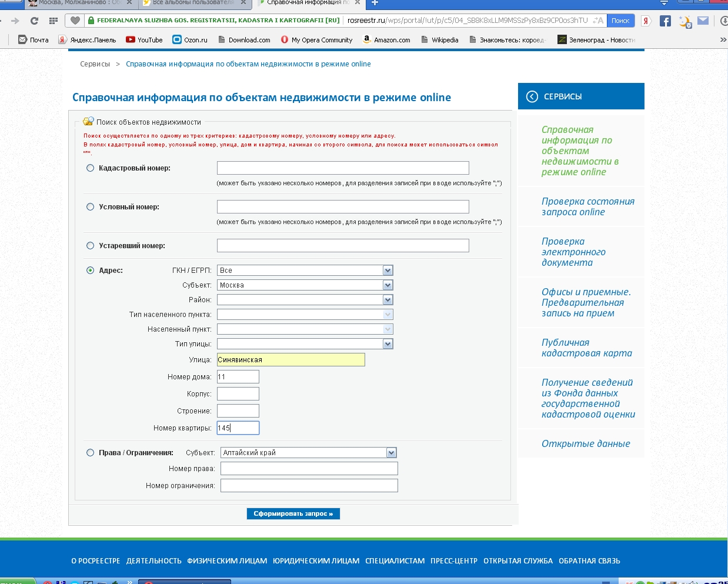This screenshot has height=584, width=728.
Task: Click the Facebook extension icon
Action: pos(665,21)
